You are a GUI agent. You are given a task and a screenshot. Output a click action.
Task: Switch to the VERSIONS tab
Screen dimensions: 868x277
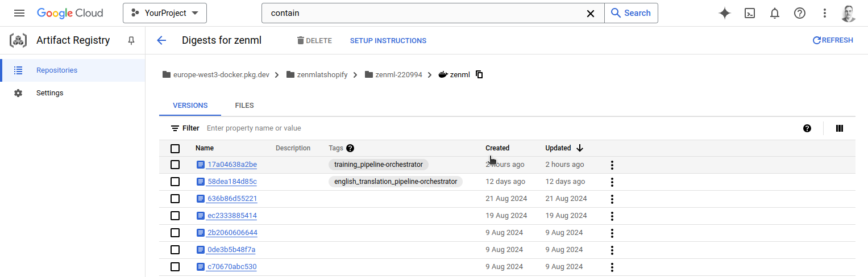(190, 106)
